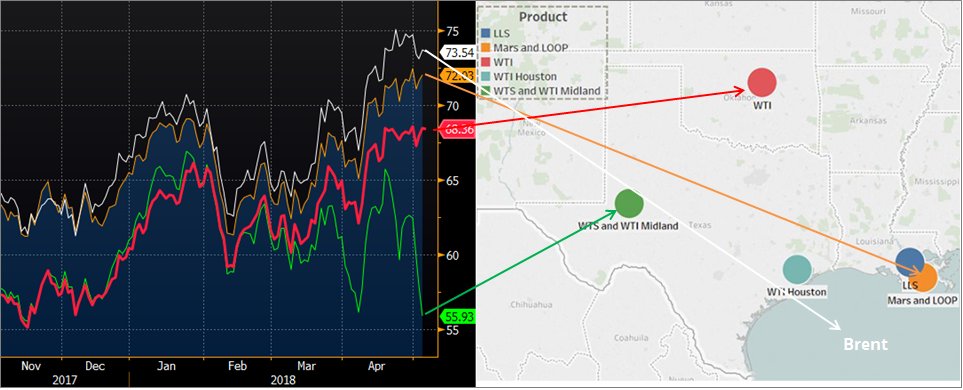The height and width of the screenshot is (390, 963).
Task: Click the orange Mars and LOOP legend swatch
Action: coord(486,47)
